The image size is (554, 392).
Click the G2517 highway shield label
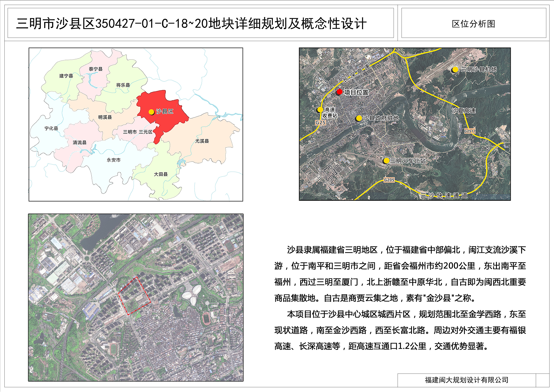click(470, 131)
